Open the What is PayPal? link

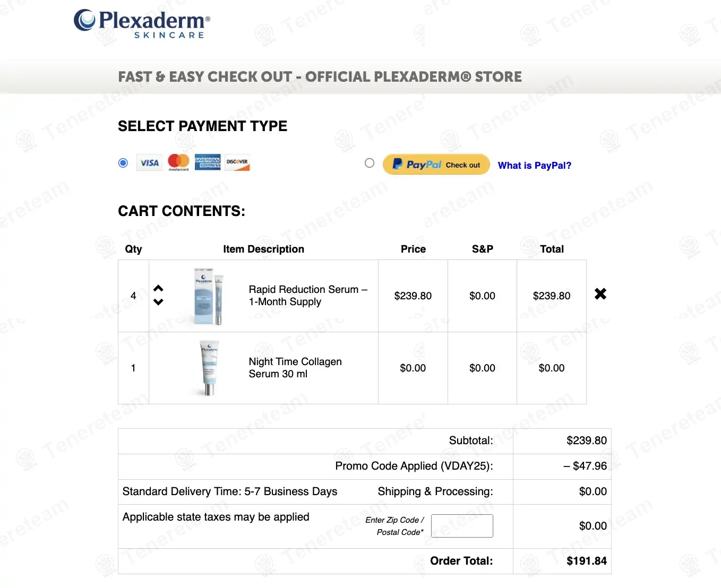pos(534,166)
